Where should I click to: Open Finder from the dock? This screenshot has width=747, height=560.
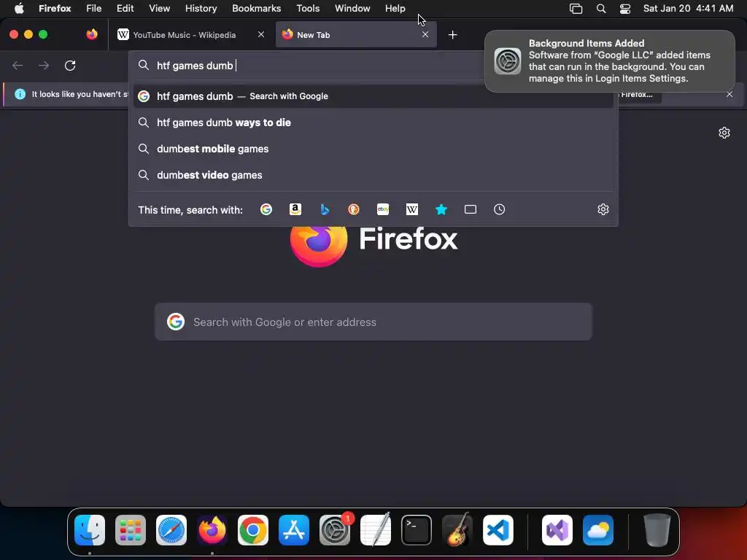(90, 530)
